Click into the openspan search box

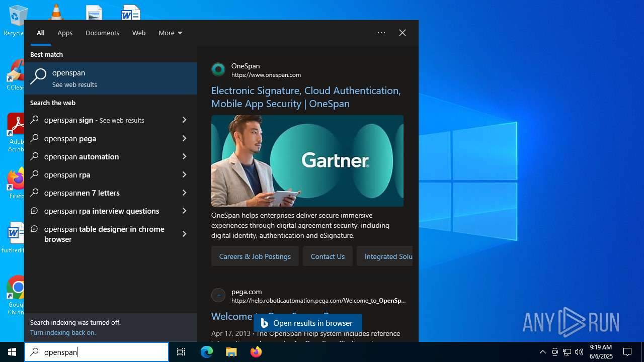coord(97,352)
